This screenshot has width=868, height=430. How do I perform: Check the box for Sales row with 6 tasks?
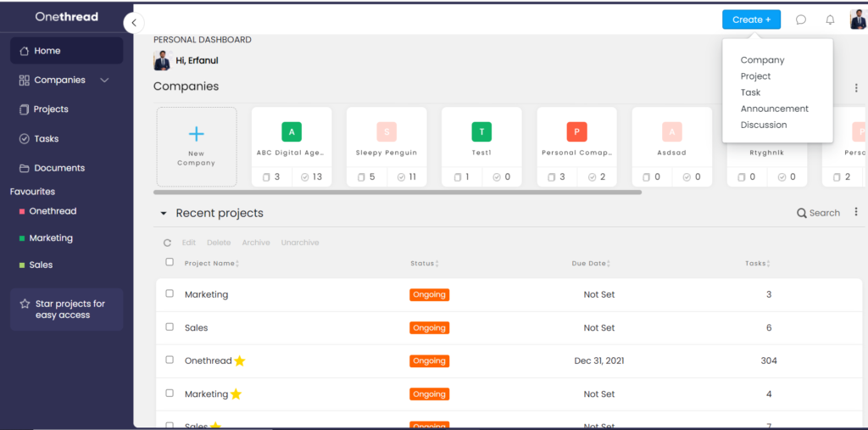coord(170,327)
